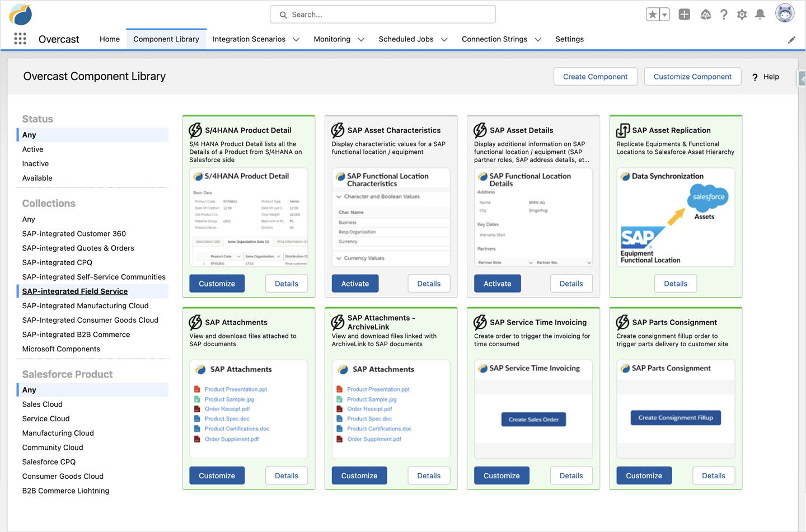Open Favorites star icon

[x=653, y=15]
